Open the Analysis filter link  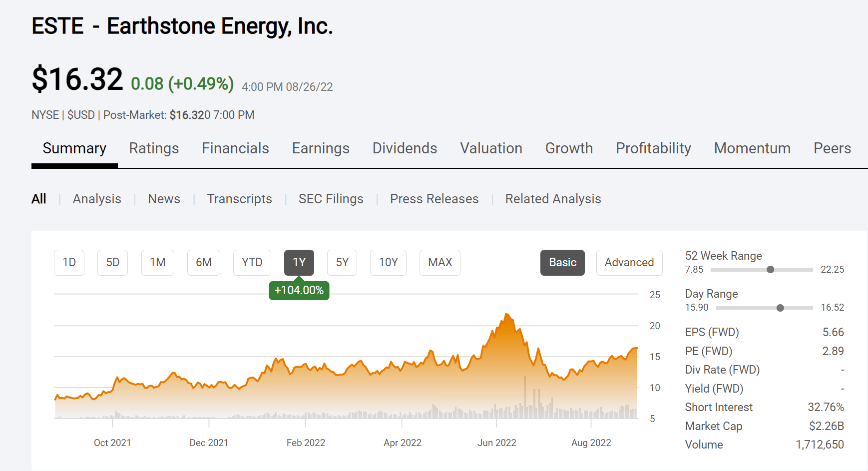(x=97, y=199)
